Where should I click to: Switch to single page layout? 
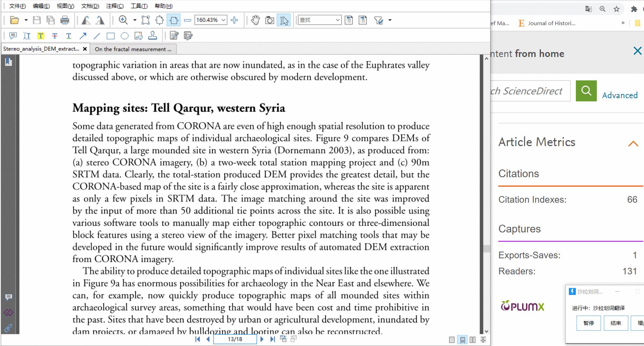(x=452, y=340)
